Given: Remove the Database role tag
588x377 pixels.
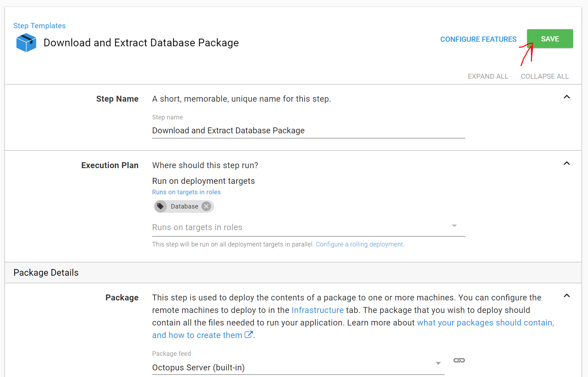Looking at the screenshot, I should click(206, 206).
